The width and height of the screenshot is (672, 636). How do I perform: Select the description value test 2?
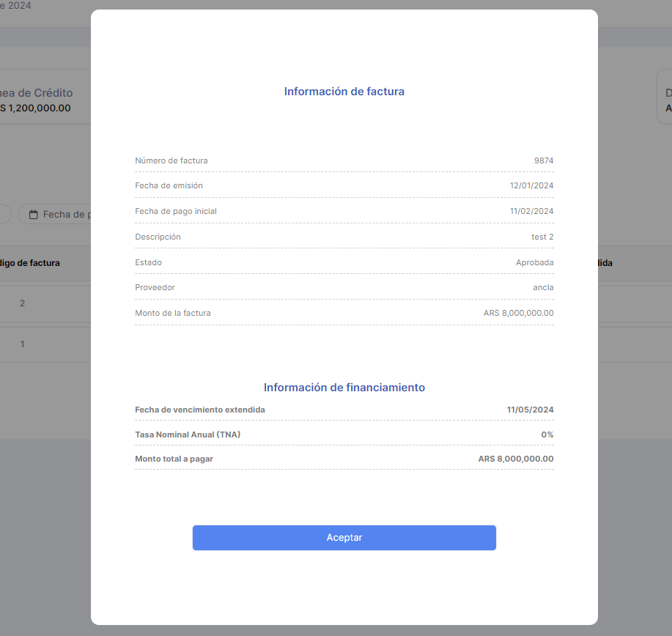(542, 237)
